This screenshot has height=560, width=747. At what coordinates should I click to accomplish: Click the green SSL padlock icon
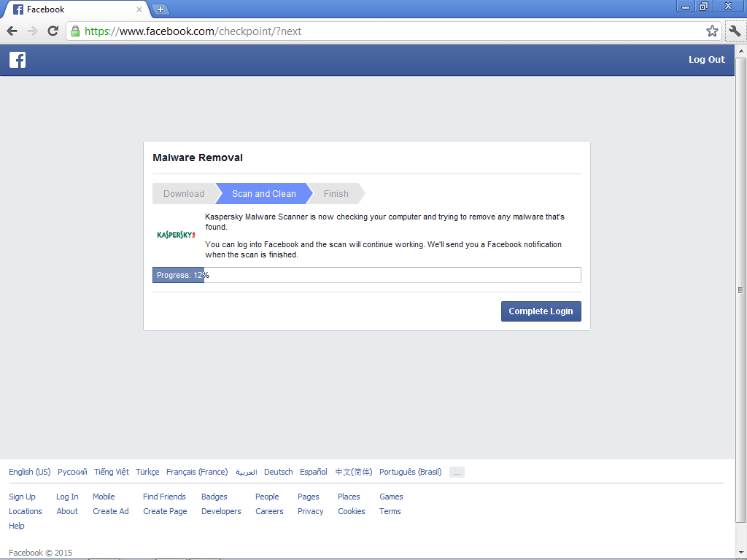pyautogui.click(x=75, y=31)
